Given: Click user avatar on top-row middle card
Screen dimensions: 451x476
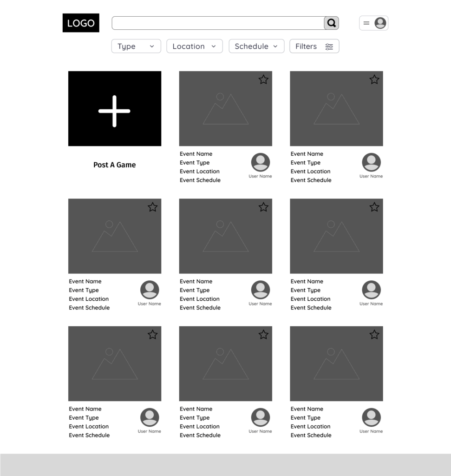Looking at the screenshot, I should (x=261, y=162).
